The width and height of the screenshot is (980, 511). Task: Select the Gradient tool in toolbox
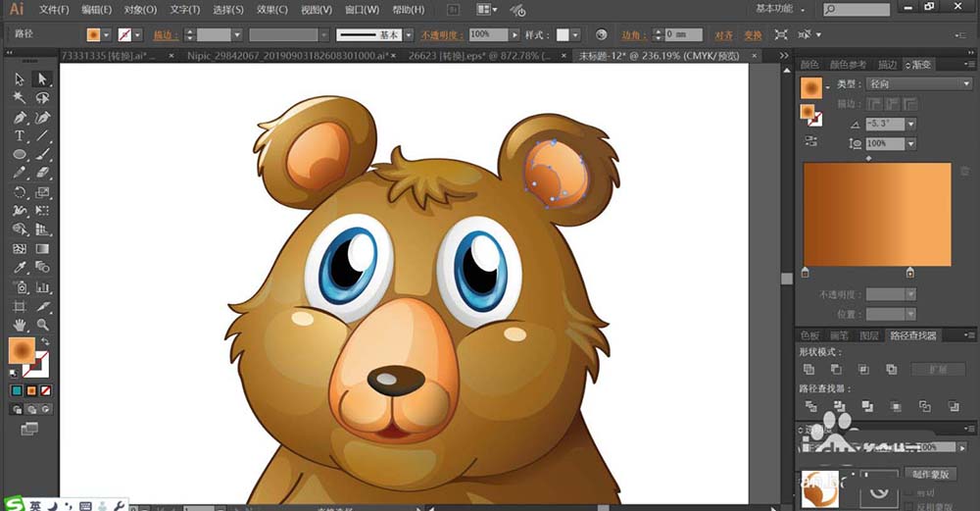coord(42,248)
